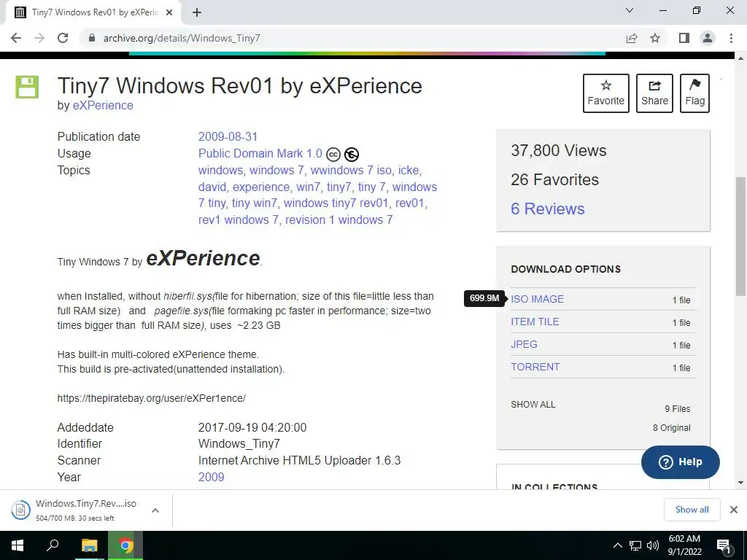Screen dimensions: 747x560
Task: Open the network status tray icon
Action: pos(635,545)
